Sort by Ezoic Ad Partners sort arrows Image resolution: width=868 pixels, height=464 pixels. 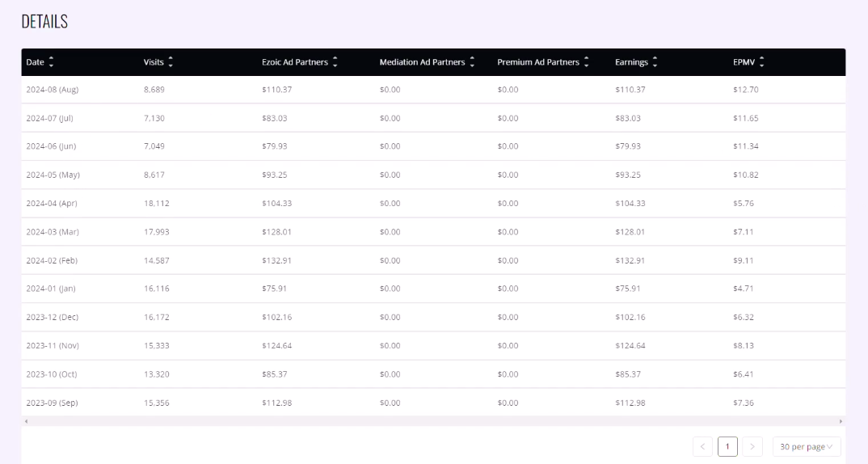point(335,62)
